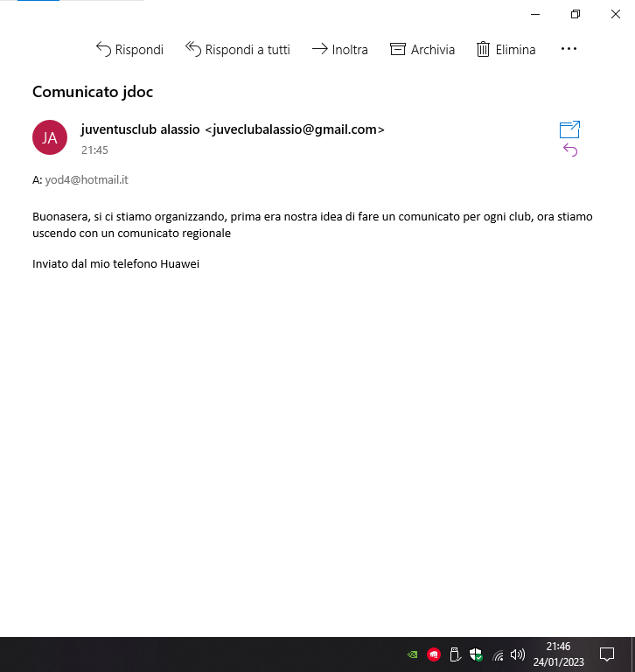Image resolution: width=635 pixels, height=672 pixels.
Task: Open the notification action center icon
Action: (x=607, y=654)
